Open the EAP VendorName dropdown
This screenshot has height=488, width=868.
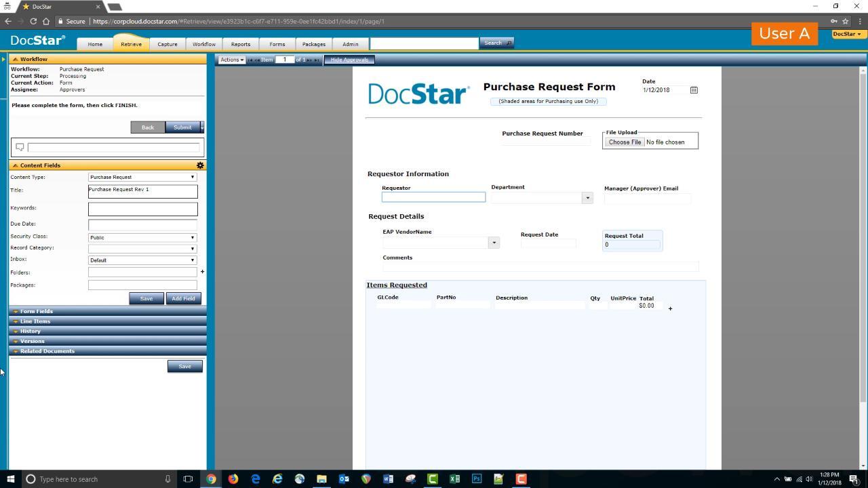(x=494, y=243)
